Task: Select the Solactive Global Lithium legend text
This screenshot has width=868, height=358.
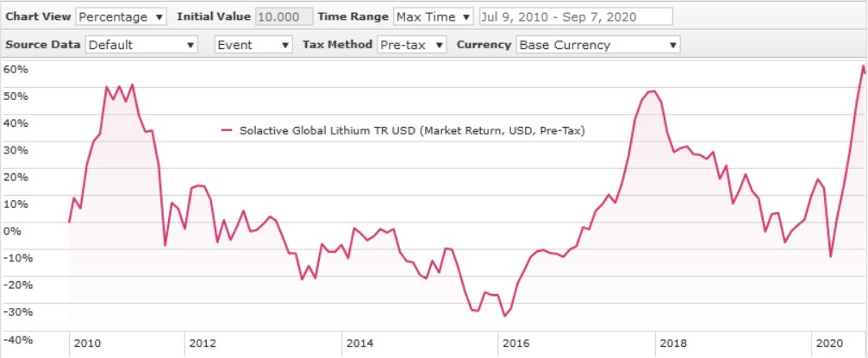Action: pos(412,131)
